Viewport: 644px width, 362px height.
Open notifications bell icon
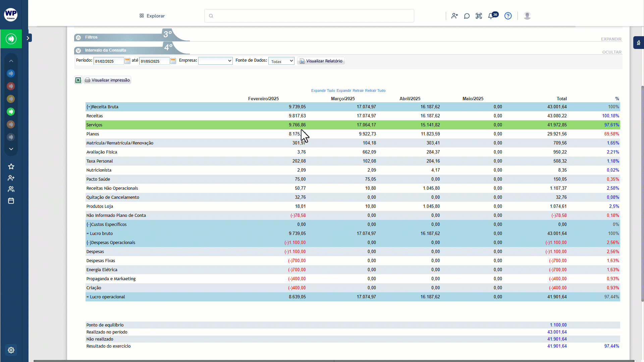pyautogui.click(x=491, y=16)
